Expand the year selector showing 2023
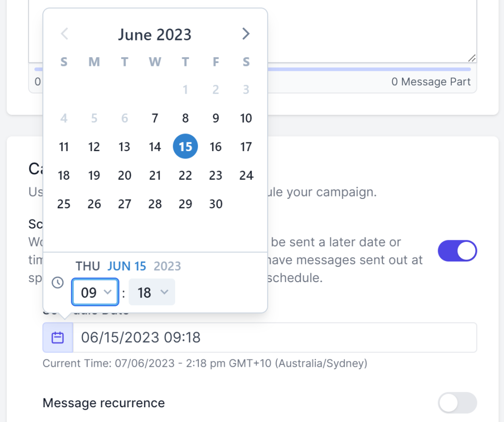Viewport: 504px width, 422px height. coord(167,266)
